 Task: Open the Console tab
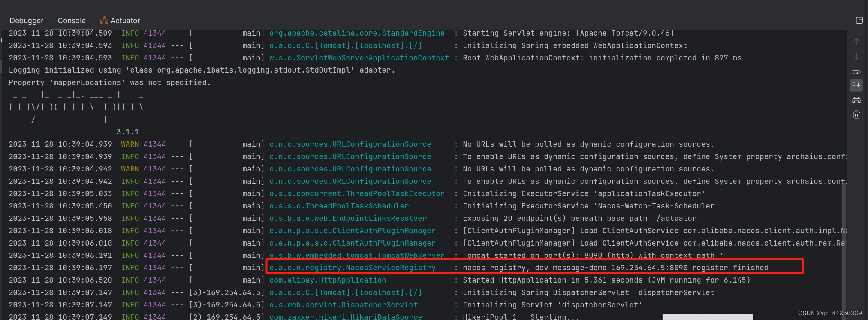pyautogui.click(x=72, y=21)
